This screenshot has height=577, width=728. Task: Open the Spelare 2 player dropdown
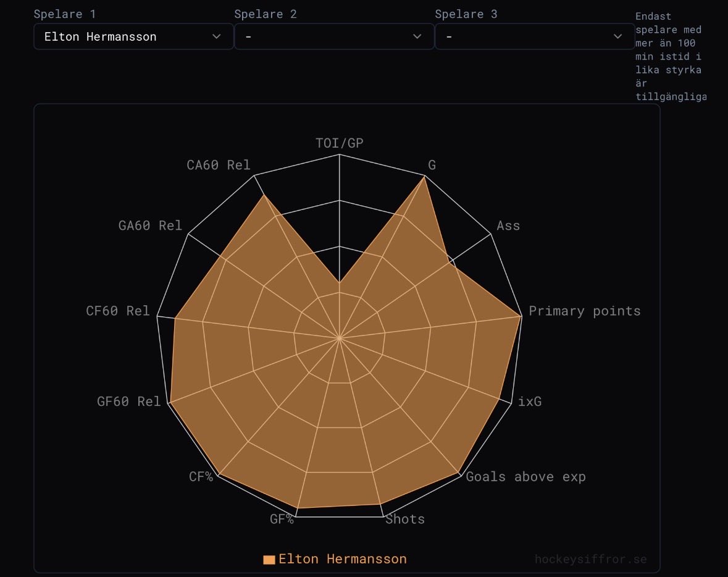point(334,36)
